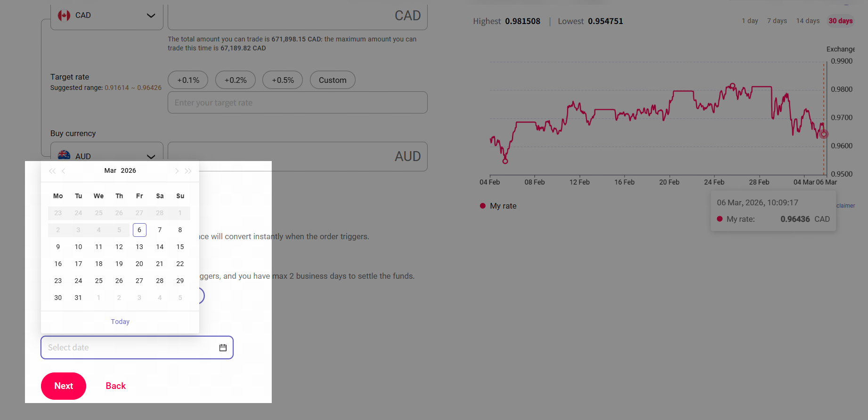The height and width of the screenshot is (420, 868).
Task: Open the CAD currency dropdown
Action: (151, 16)
